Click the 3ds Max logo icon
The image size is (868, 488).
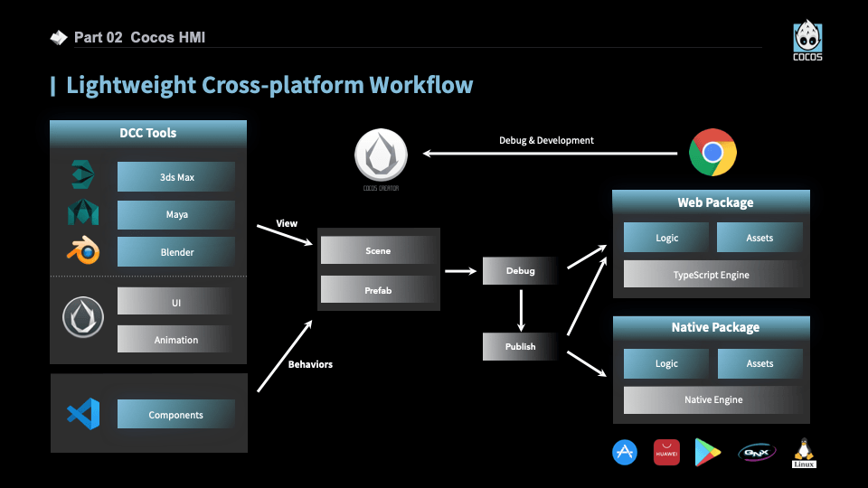click(83, 174)
